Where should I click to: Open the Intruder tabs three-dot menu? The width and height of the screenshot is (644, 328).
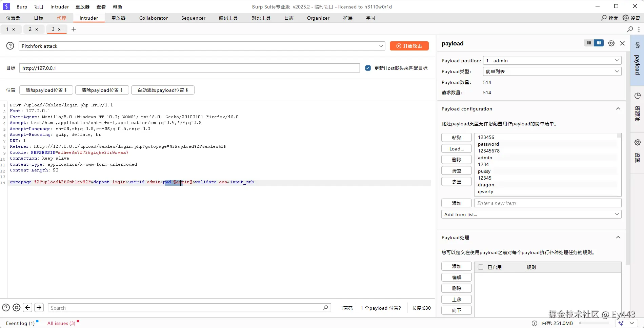(x=639, y=29)
